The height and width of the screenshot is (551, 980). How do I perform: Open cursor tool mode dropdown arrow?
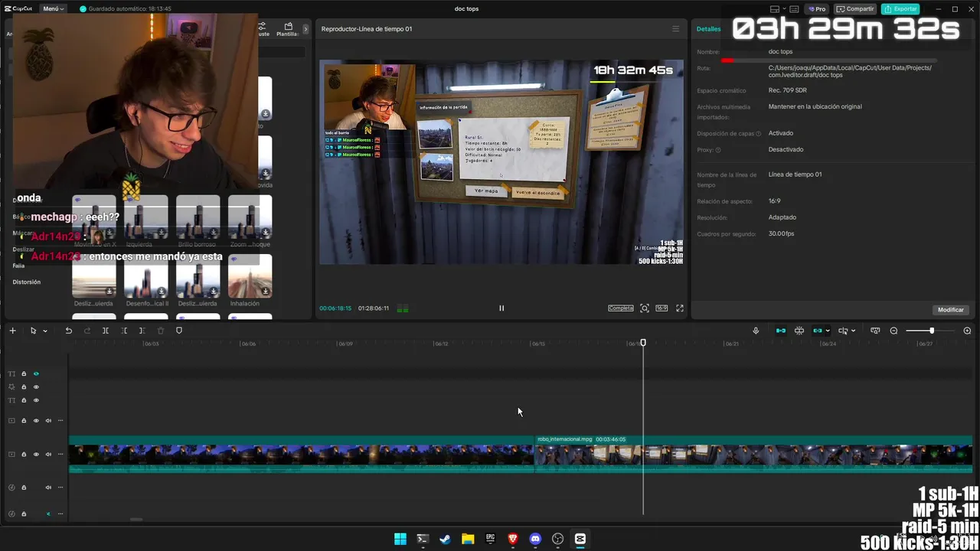pos(45,331)
